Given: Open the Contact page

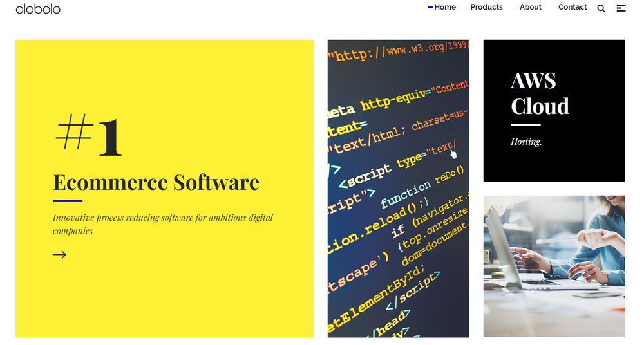Looking at the screenshot, I should pyautogui.click(x=572, y=7).
